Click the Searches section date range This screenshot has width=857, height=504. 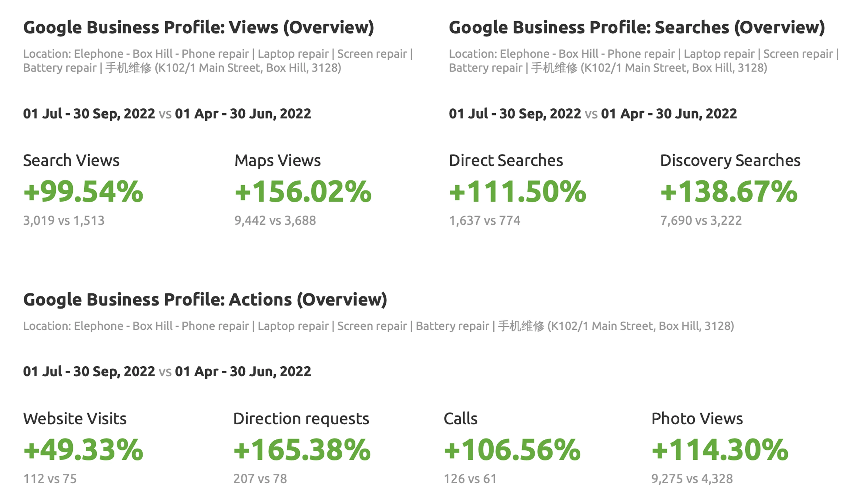coord(593,114)
